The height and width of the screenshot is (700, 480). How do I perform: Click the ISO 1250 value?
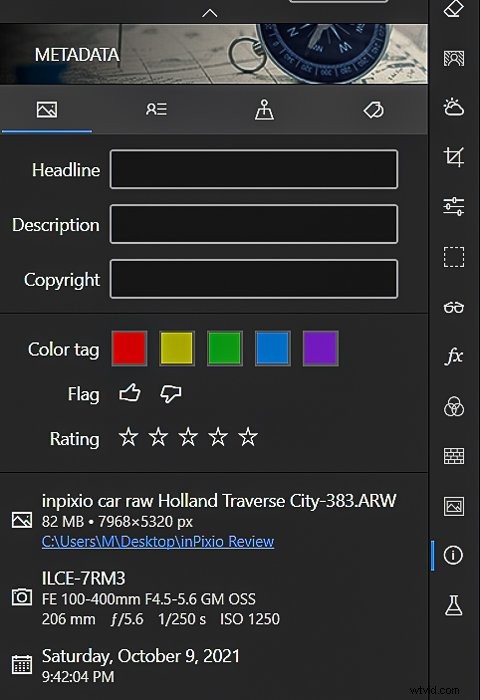coord(250,619)
